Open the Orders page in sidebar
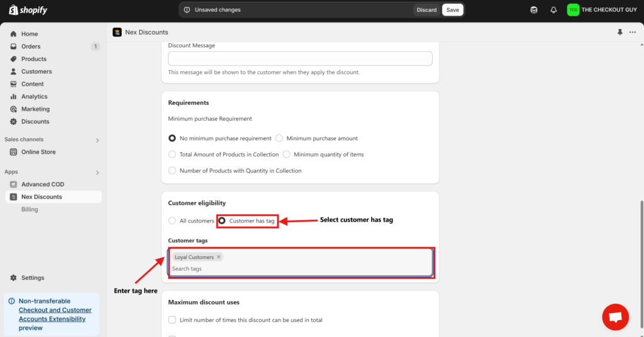Image resolution: width=644 pixels, height=337 pixels. click(31, 47)
